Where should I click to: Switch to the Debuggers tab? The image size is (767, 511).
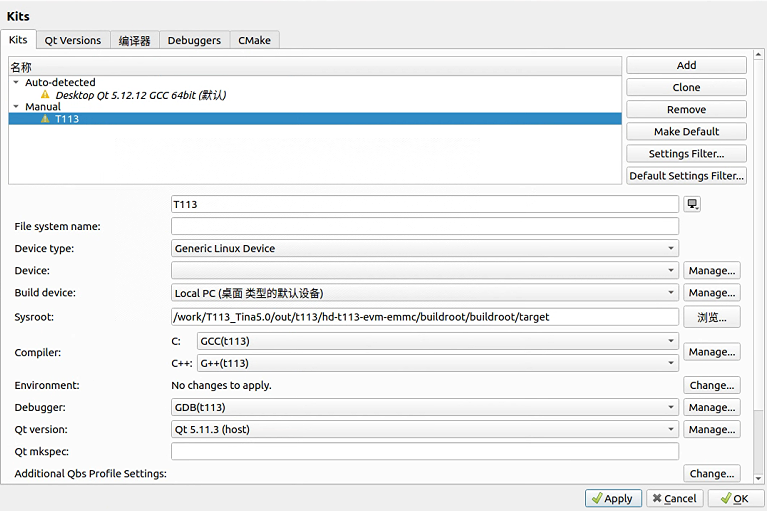(194, 40)
